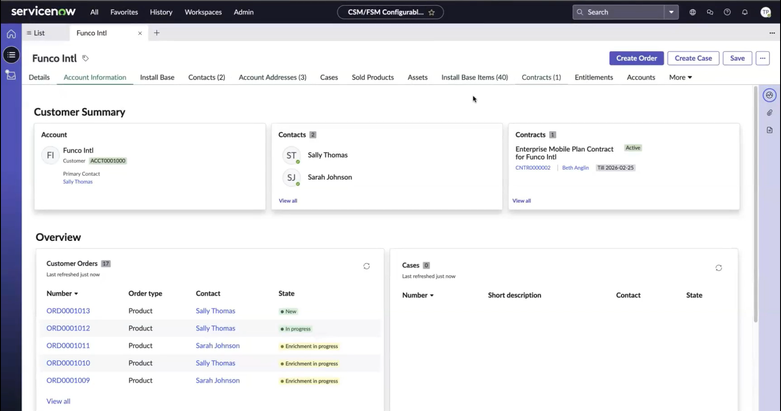The width and height of the screenshot is (781, 411).
Task: Switch to Account Addresses (3) tab
Action: point(272,77)
